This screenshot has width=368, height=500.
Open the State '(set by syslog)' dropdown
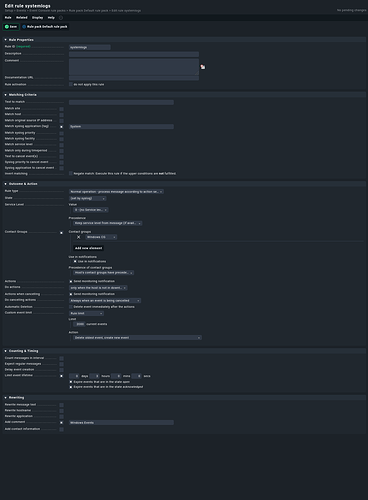[x=88, y=198]
